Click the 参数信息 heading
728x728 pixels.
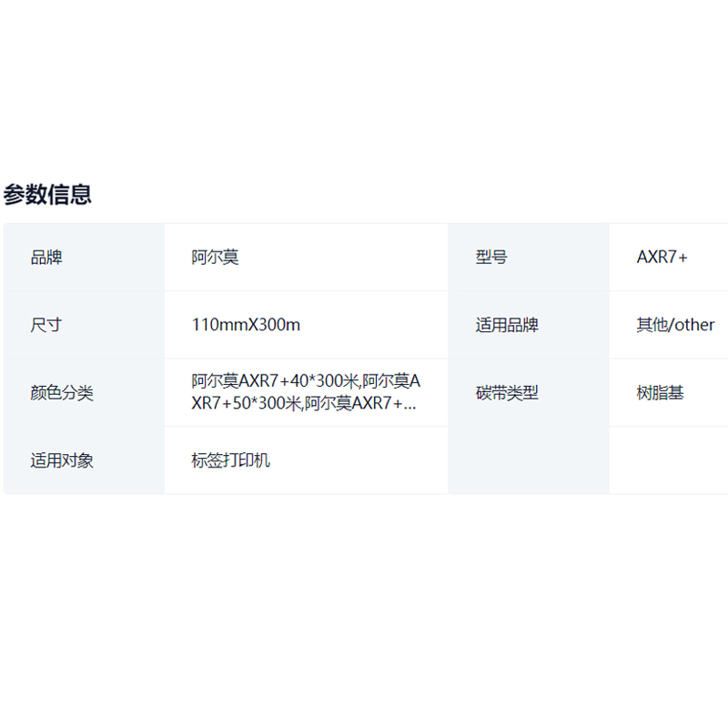[x=47, y=194]
